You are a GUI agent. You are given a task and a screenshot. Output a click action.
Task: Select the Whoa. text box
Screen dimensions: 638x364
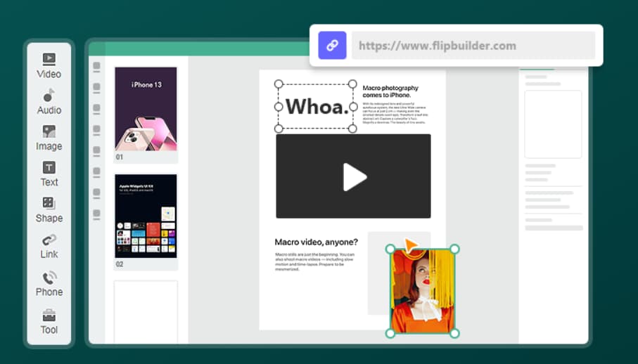coord(316,107)
